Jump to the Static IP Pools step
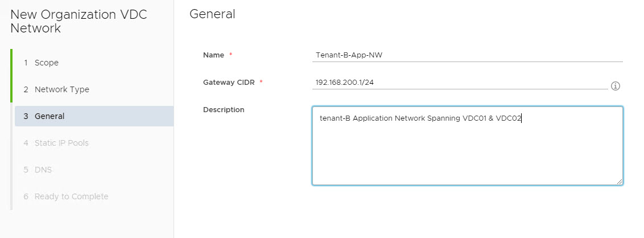The width and height of the screenshot is (644, 238). click(x=61, y=143)
